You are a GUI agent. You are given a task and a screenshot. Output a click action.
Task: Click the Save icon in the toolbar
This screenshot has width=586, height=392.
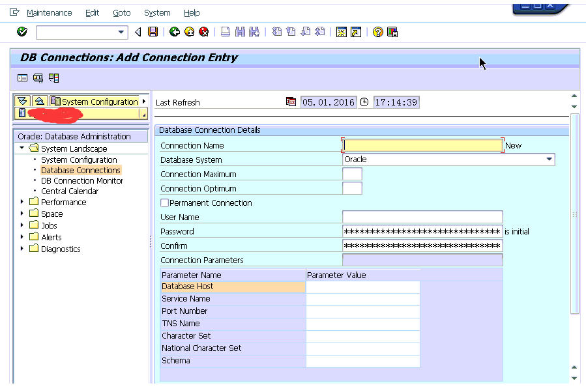pos(153,31)
